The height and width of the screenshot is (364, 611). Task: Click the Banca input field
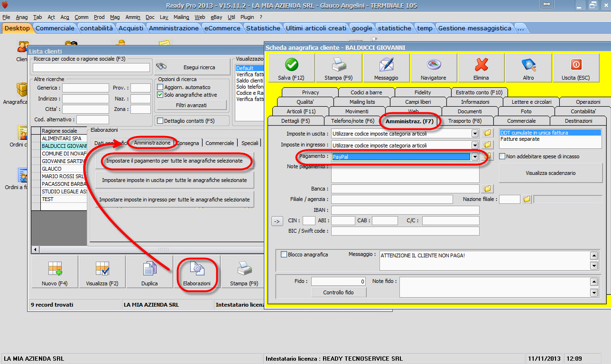click(x=405, y=189)
